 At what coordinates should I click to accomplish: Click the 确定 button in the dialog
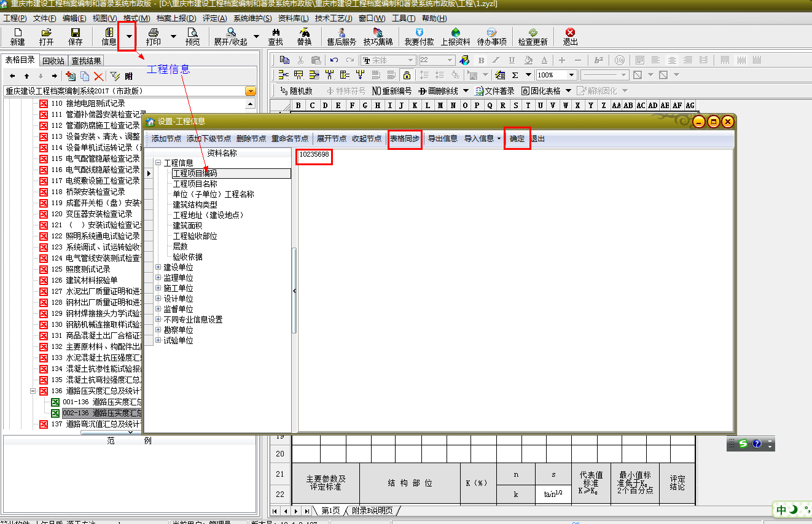click(517, 139)
